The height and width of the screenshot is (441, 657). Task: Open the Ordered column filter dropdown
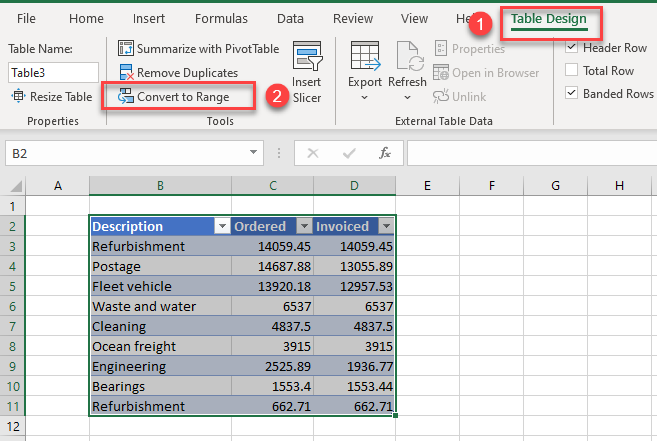(303, 226)
